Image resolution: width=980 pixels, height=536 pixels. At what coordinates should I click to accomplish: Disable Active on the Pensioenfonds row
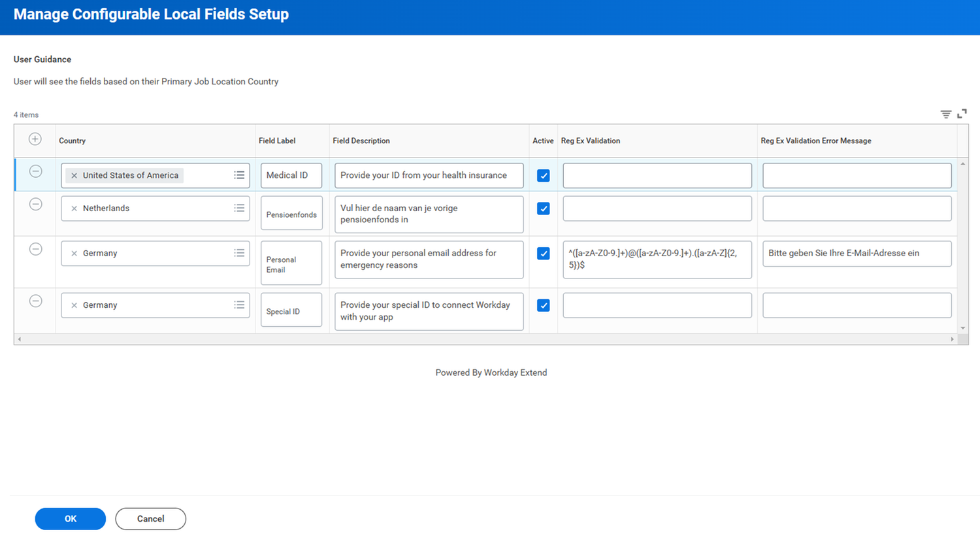click(x=543, y=208)
